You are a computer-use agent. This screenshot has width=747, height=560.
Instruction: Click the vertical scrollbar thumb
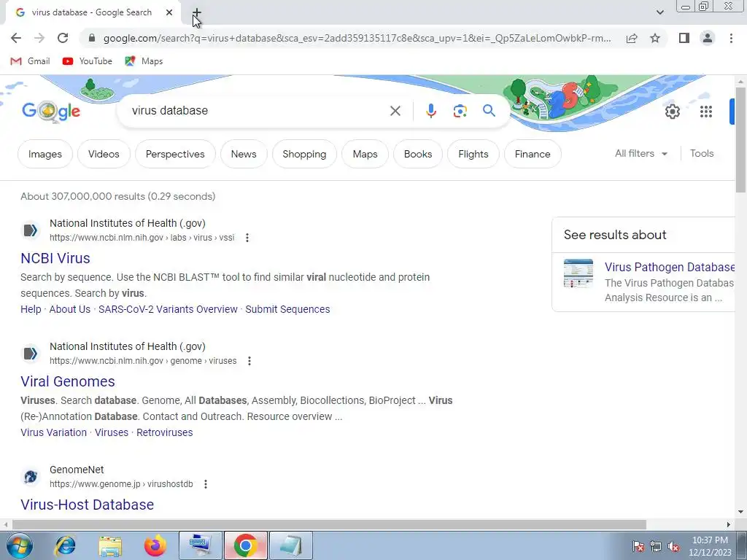coord(740,139)
